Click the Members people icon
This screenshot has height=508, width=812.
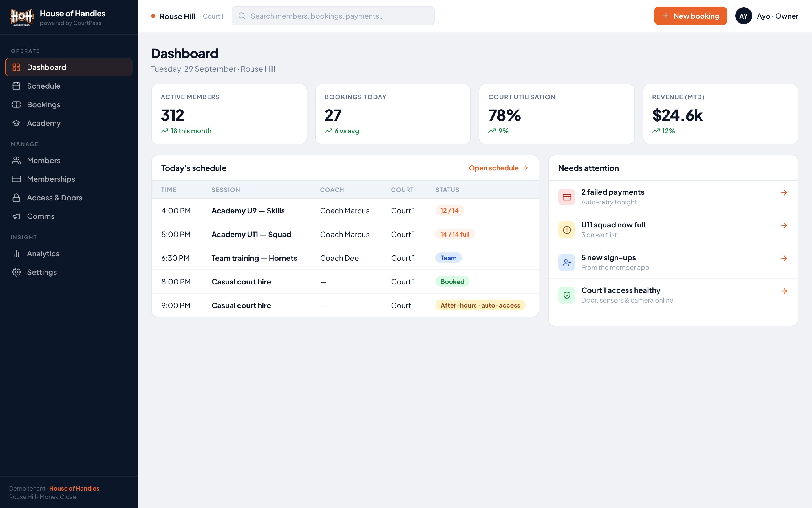[16, 160]
